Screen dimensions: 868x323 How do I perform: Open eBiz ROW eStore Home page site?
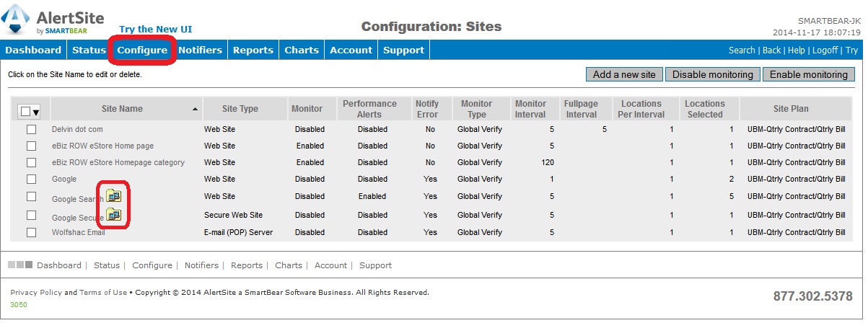click(x=102, y=146)
